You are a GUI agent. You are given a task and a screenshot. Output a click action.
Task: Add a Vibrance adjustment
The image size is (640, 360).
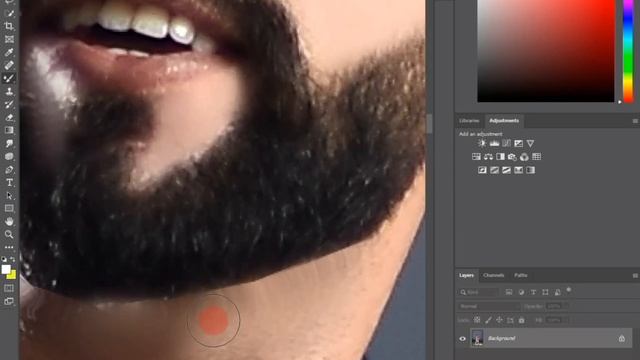pos(530,143)
